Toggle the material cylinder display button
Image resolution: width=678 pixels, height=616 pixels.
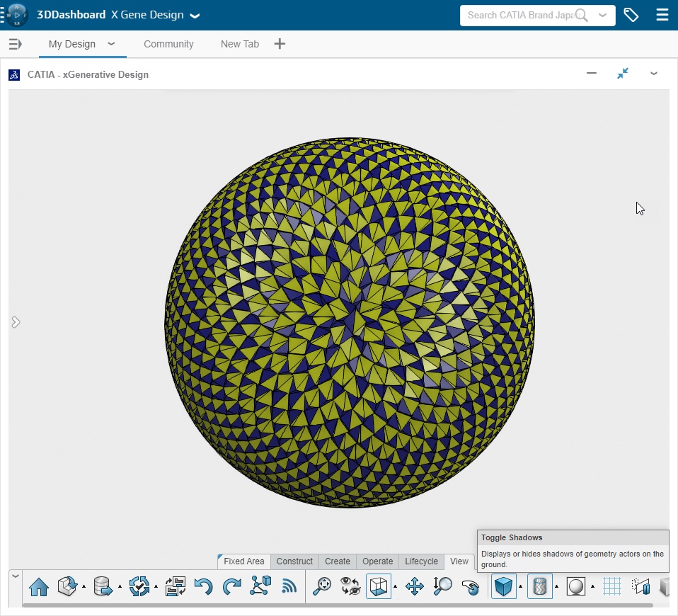(539, 586)
